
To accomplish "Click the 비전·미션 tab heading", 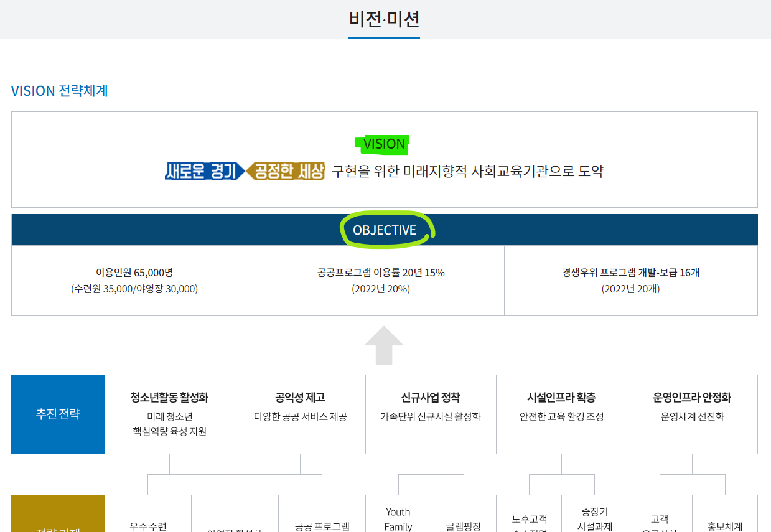I will pyautogui.click(x=384, y=19).
